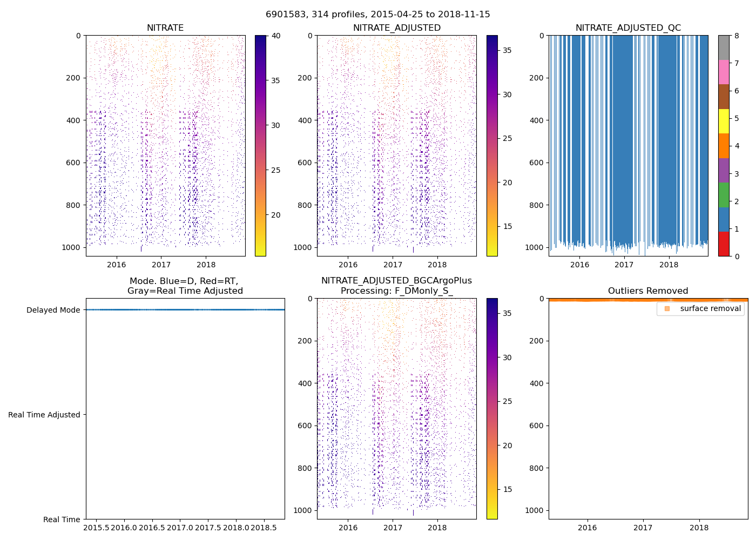
Task: Click the red segment of QC colorbar
Action: tap(724, 244)
